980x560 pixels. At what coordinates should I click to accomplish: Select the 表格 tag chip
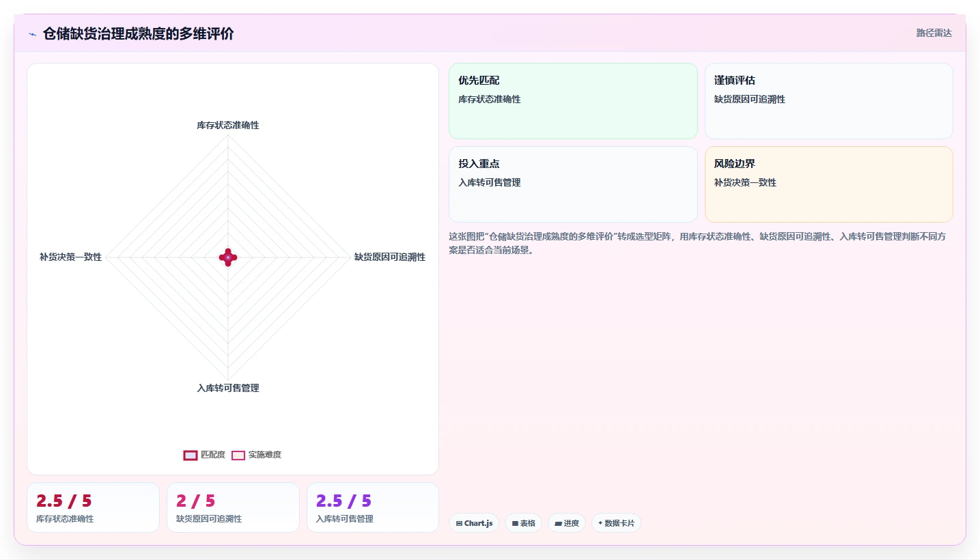point(523,523)
